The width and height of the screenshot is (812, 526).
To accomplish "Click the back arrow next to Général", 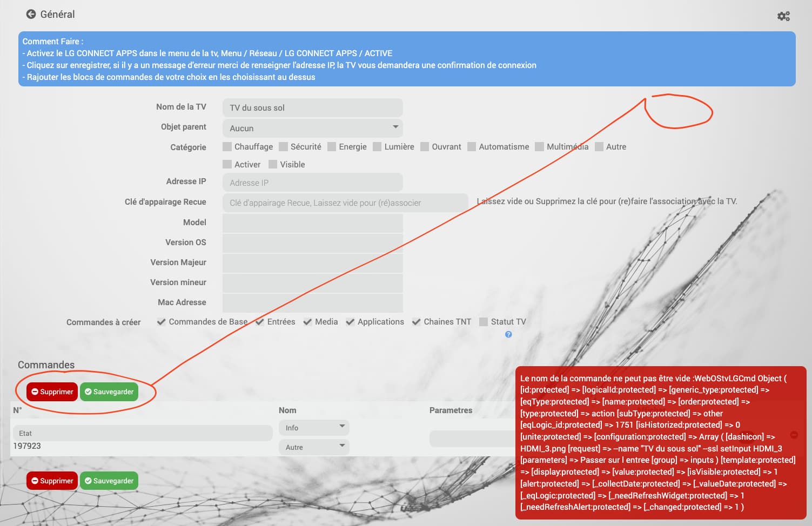I will click(x=31, y=14).
